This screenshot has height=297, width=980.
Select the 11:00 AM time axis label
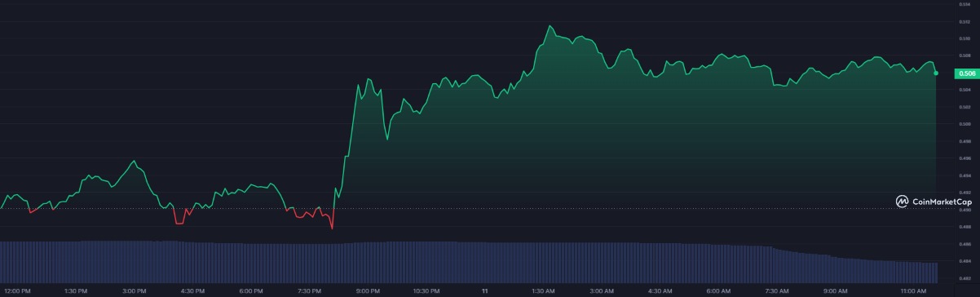(x=914, y=291)
